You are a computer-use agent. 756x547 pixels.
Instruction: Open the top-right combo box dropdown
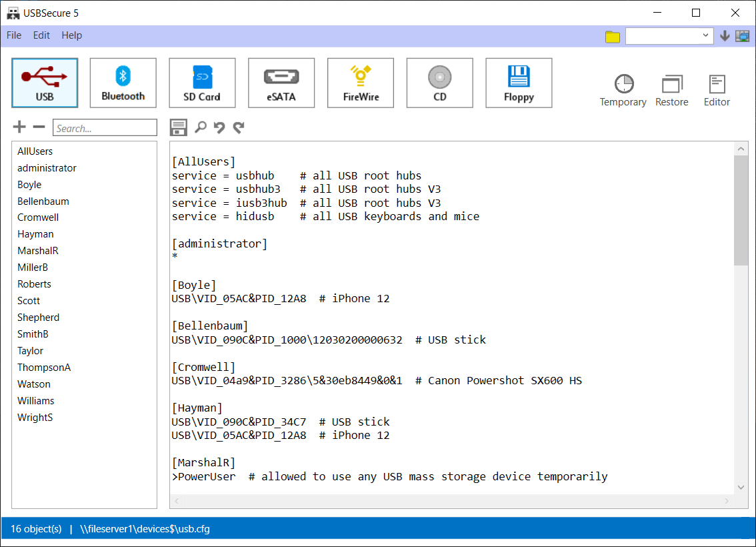point(705,35)
